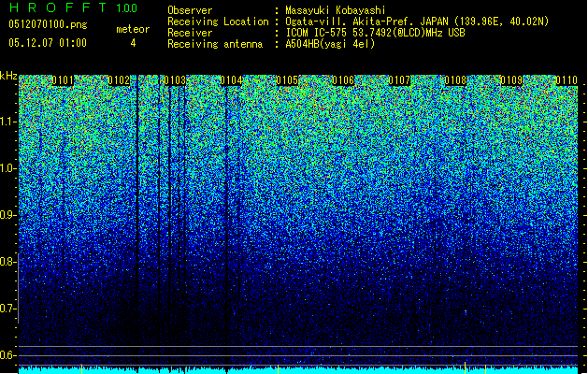Click the 0106 time marker
The image size is (588, 374).
coord(343,80)
